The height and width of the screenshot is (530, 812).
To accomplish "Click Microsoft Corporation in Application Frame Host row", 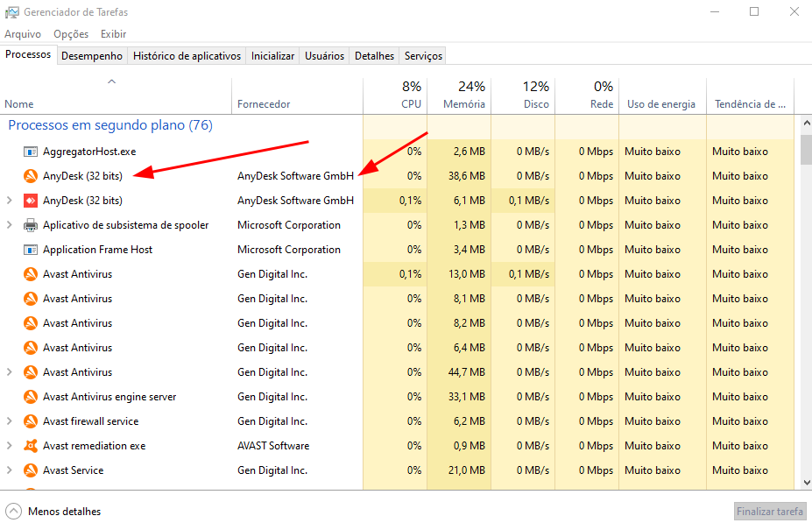I will point(289,250).
